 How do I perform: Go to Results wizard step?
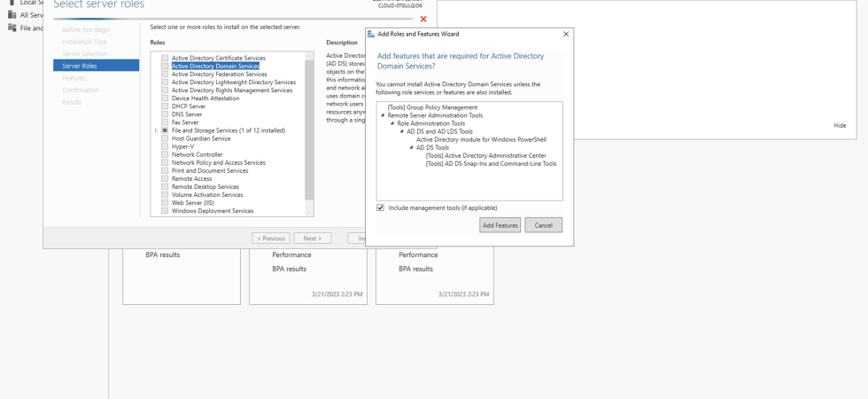point(72,102)
